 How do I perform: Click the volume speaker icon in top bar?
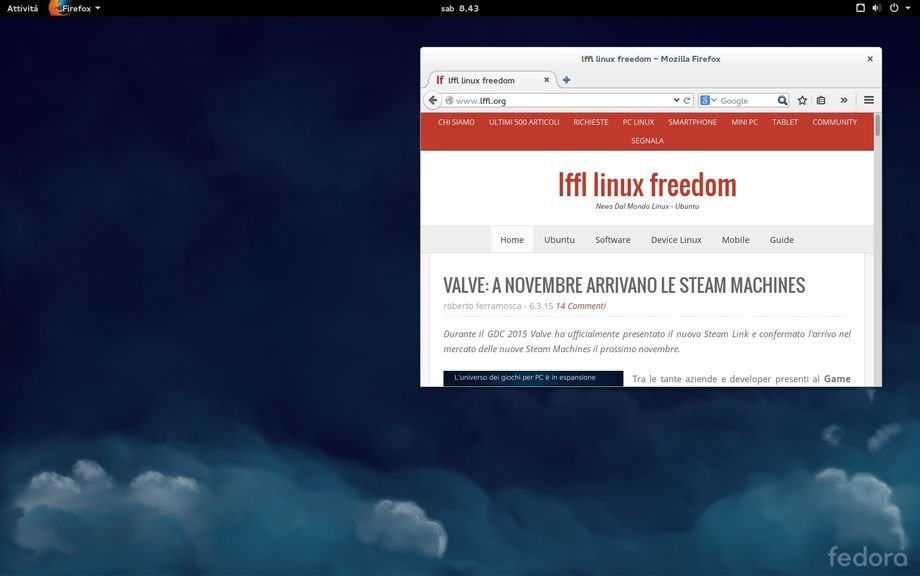tap(877, 8)
